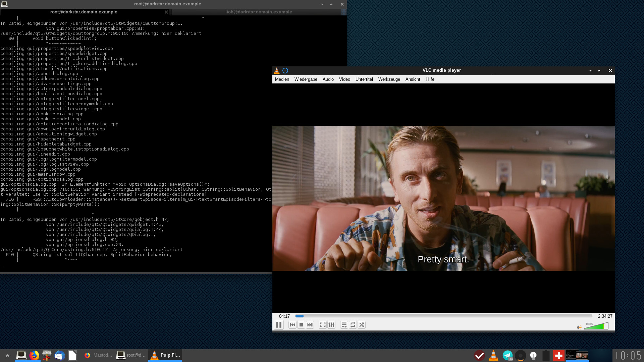Click the red checkmark tray icon
The width and height of the screenshot is (644, 362).
[x=479, y=356]
